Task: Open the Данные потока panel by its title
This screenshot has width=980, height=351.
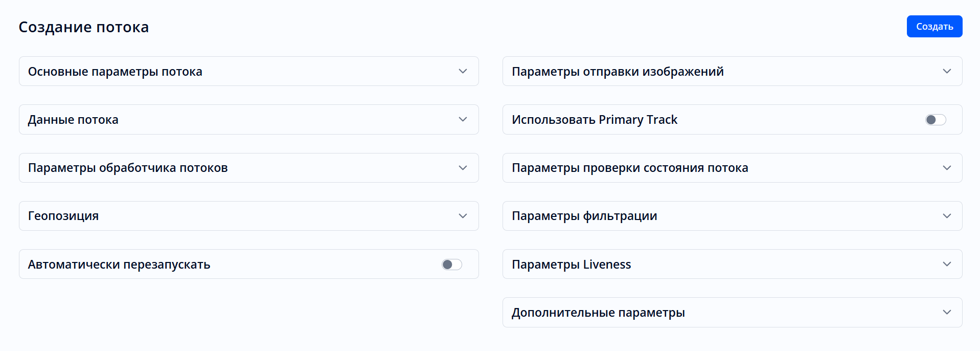Action: coord(73,120)
